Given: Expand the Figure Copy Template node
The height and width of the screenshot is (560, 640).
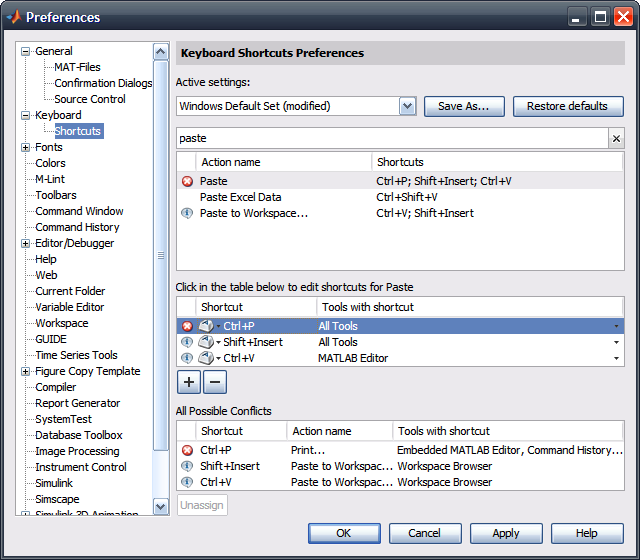Looking at the screenshot, I should pyautogui.click(x=26, y=371).
